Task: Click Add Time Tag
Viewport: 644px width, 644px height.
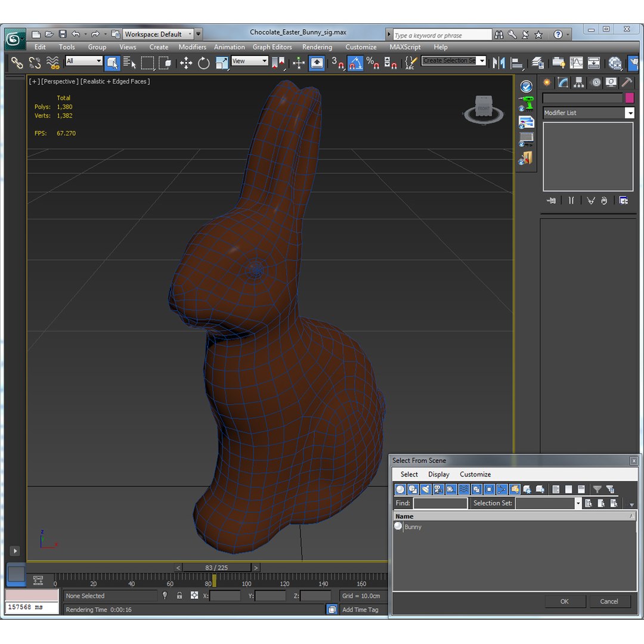Action: [x=360, y=609]
